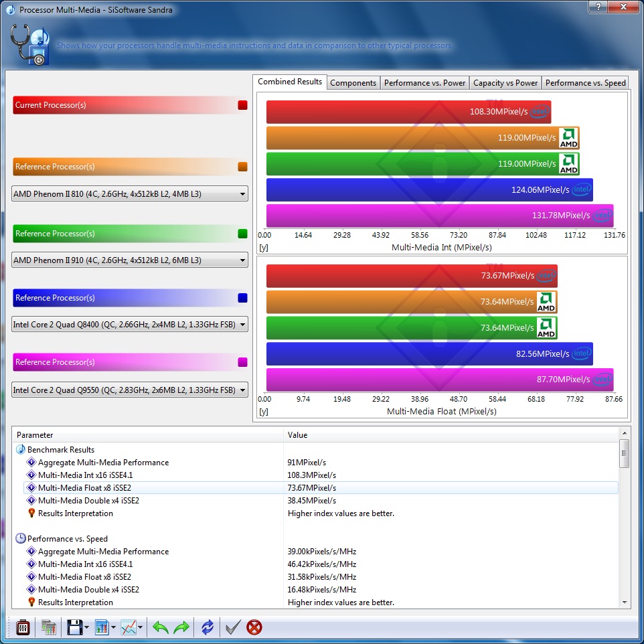
Task: Switch to Performance vs. Speed tab
Action: (x=585, y=82)
